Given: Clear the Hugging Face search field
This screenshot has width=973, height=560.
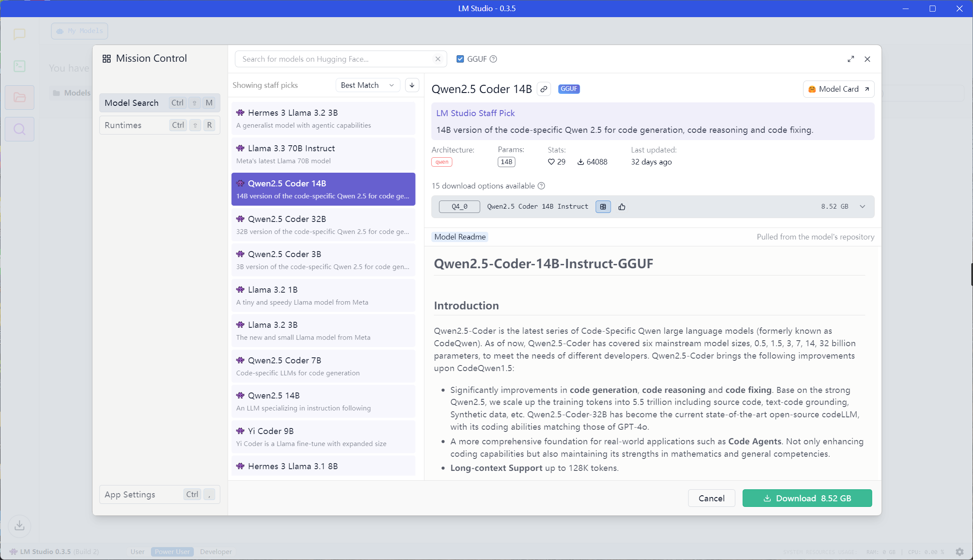Looking at the screenshot, I should (438, 59).
